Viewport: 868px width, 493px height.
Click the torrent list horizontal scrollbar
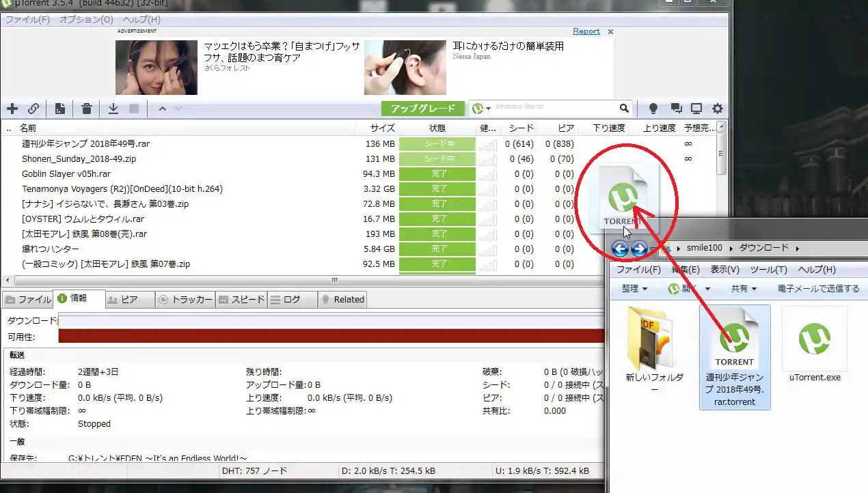[335, 280]
